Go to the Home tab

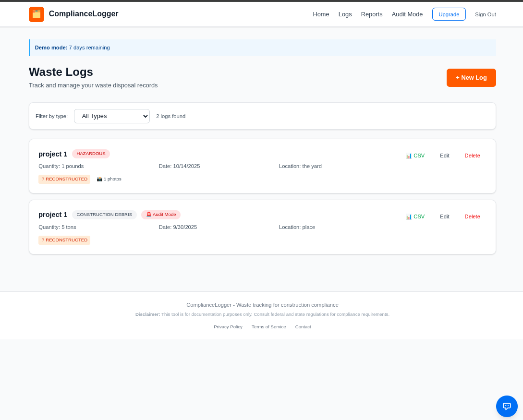pos(321,14)
